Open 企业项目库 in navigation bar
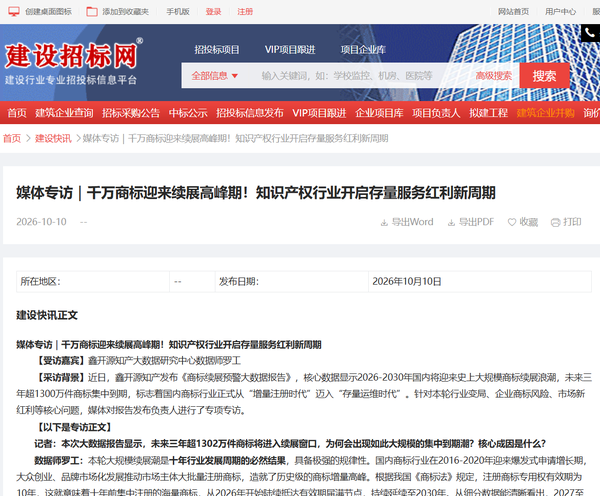Viewport: 600px width, 496px height. tap(379, 113)
